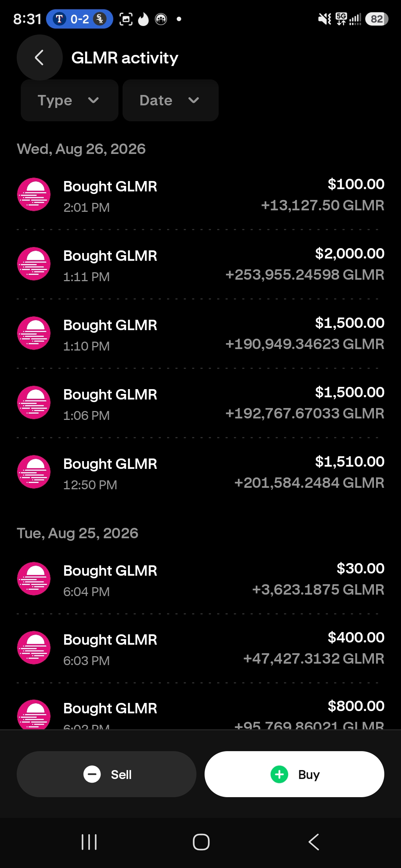This screenshot has height=868, width=401.
Task: Tap GLMR coin icon of 12:50 PM purchase
Action: click(34, 472)
